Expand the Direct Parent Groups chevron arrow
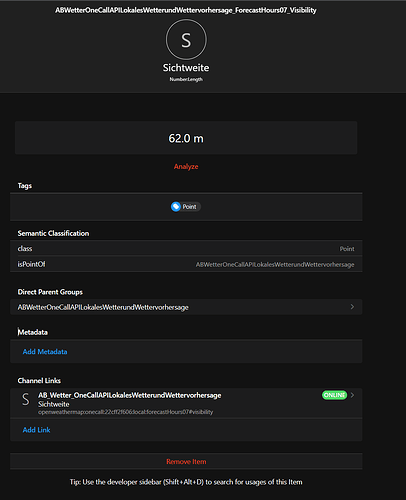 click(352, 307)
